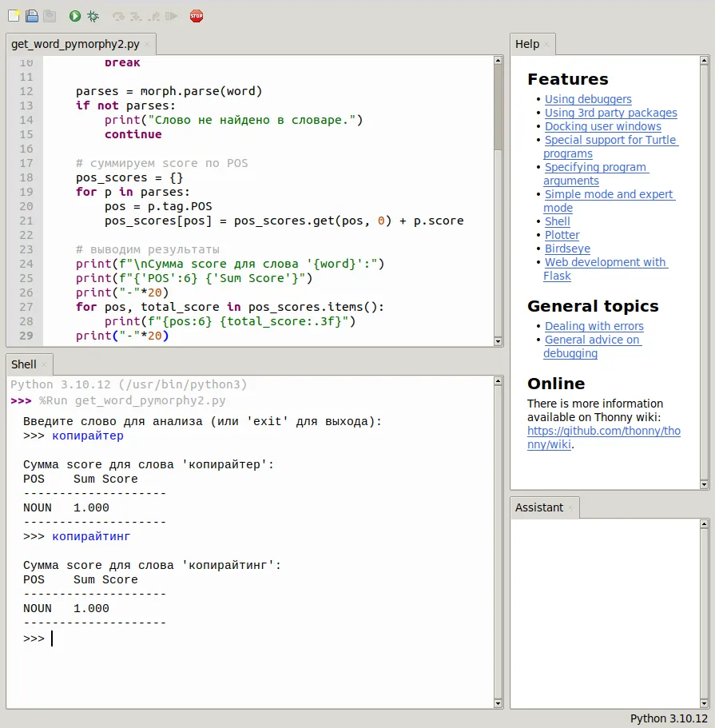Image resolution: width=715 pixels, height=728 pixels.
Task: Click the Help panel scroll down arrow
Action: coord(705,484)
